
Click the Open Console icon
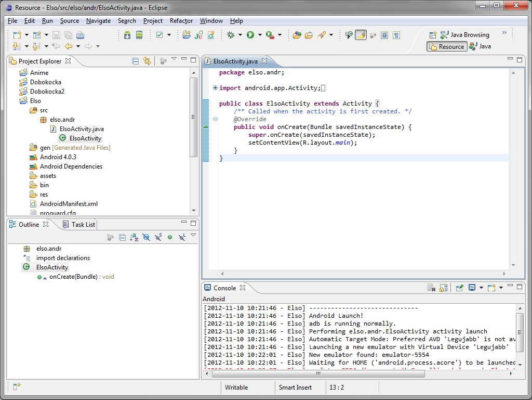pyautogui.click(x=491, y=288)
